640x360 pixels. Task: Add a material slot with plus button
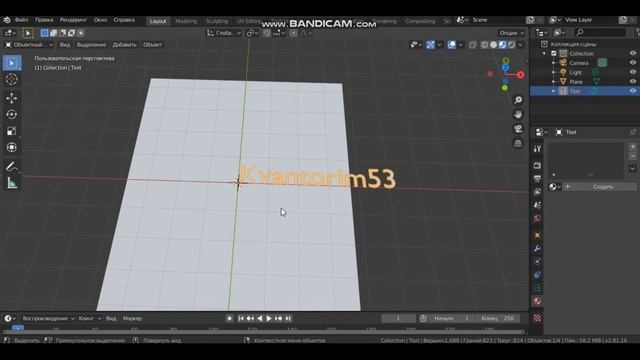[633, 147]
